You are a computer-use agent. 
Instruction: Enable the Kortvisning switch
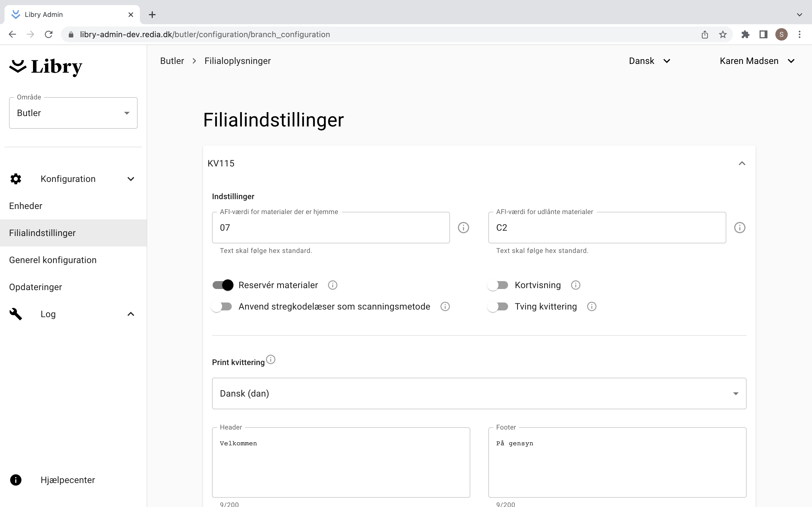point(498,285)
